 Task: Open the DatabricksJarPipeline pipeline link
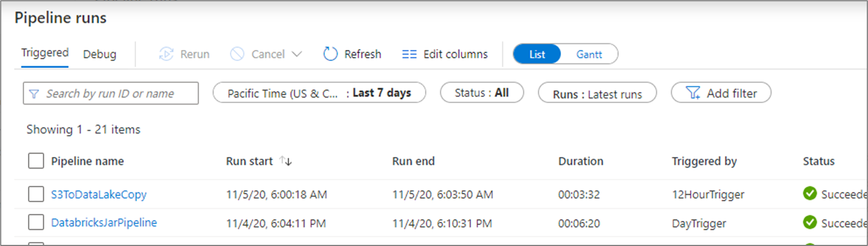point(104,222)
